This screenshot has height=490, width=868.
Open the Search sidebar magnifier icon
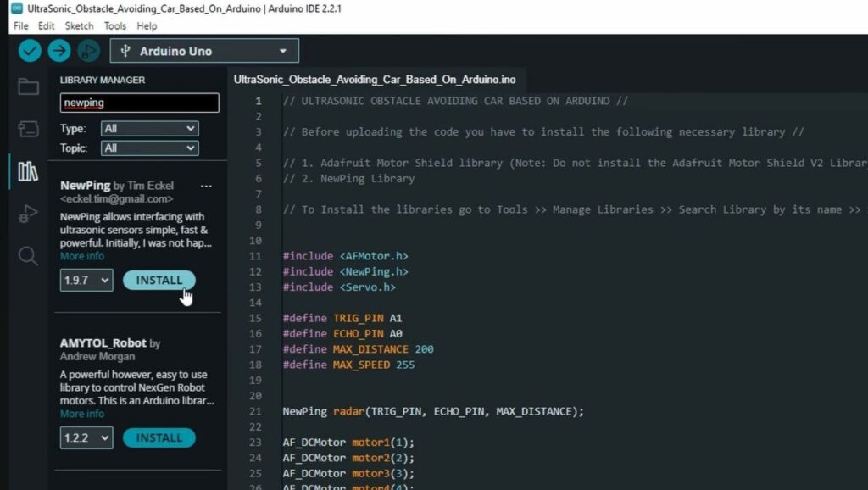pyautogui.click(x=28, y=256)
